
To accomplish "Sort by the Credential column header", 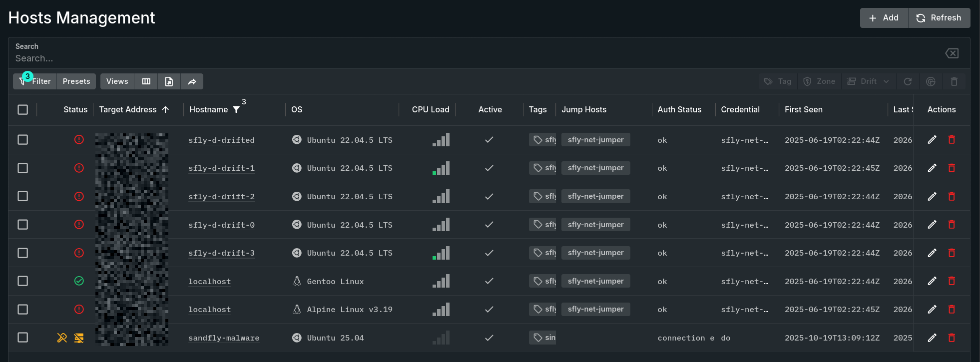I will [x=740, y=110].
